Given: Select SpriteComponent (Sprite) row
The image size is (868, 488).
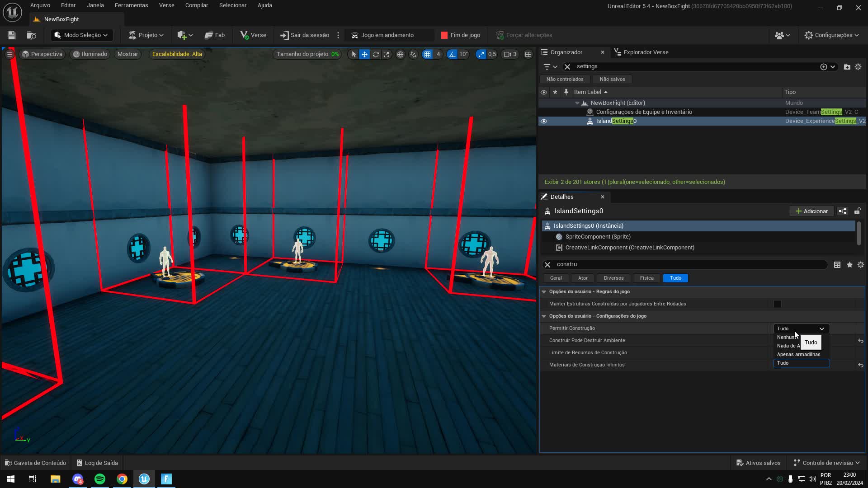Looking at the screenshot, I should click(x=698, y=237).
